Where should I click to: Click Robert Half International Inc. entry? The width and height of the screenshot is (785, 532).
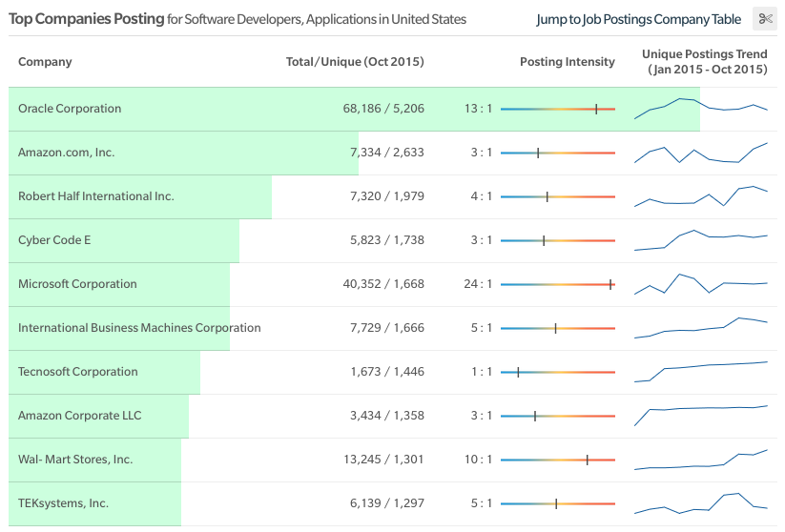[96, 196]
